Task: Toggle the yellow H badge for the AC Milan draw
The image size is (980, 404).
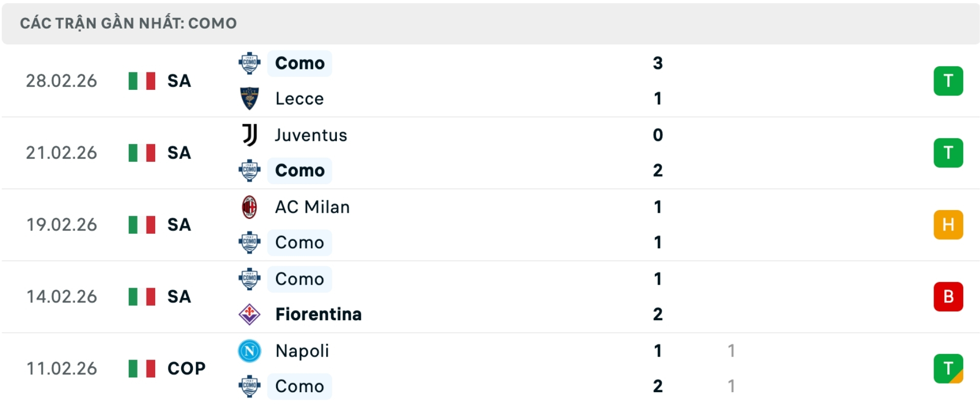Action: (x=948, y=224)
